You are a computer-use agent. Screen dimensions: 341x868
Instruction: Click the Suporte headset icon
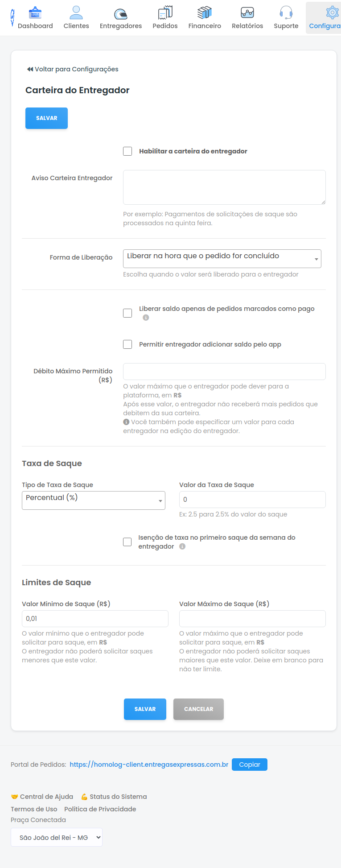[286, 13]
